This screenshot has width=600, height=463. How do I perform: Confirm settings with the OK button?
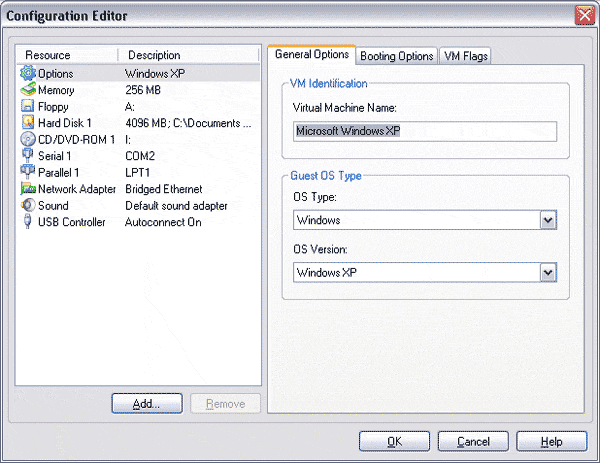394,442
